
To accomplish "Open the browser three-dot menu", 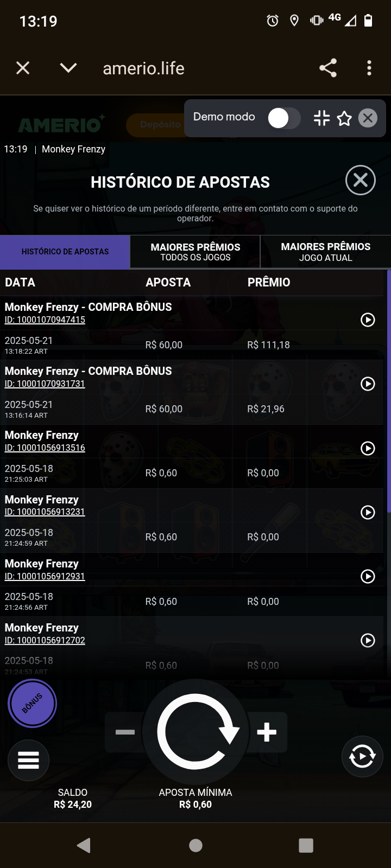I will [x=369, y=68].
